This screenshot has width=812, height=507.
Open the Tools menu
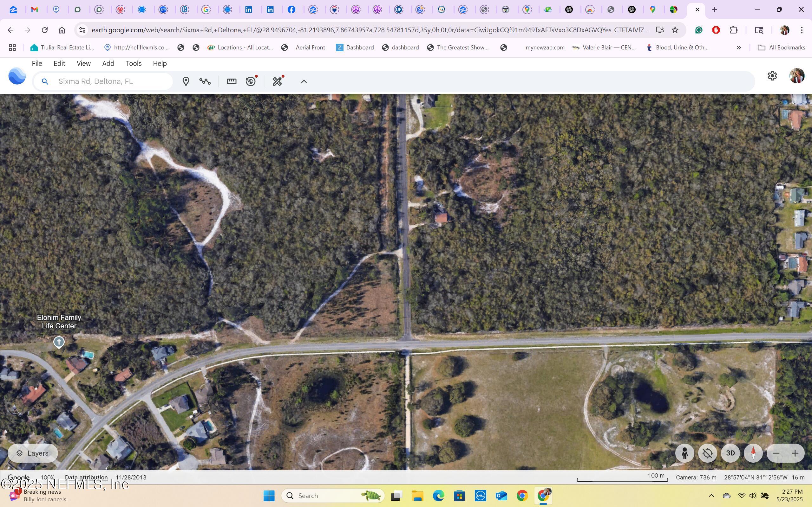coord(134,63)
